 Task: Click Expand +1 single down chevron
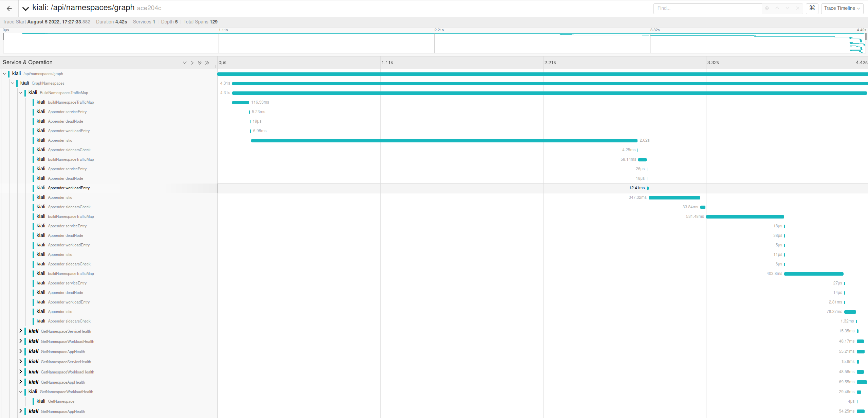[185, 63]
